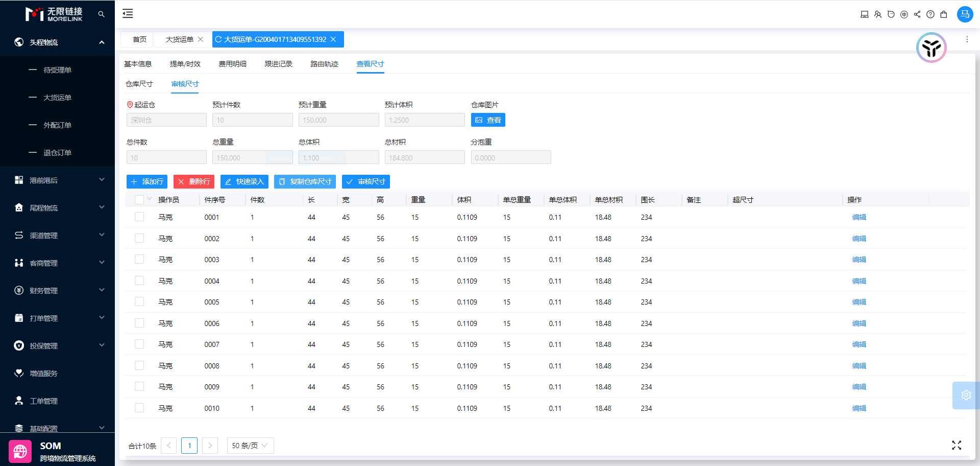Check the row checkbox for 件序号 0003
980x466 pixels.
pos(139,259)
